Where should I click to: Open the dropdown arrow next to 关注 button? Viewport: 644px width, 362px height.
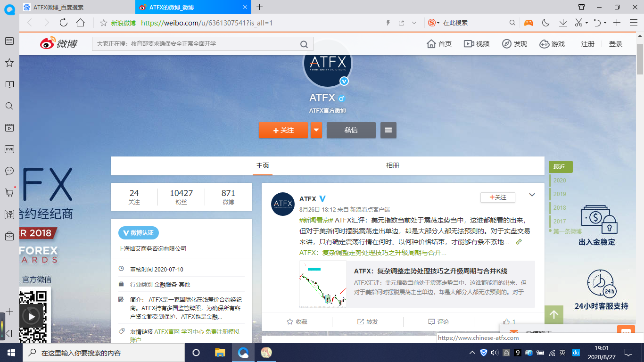click(316, 130)
